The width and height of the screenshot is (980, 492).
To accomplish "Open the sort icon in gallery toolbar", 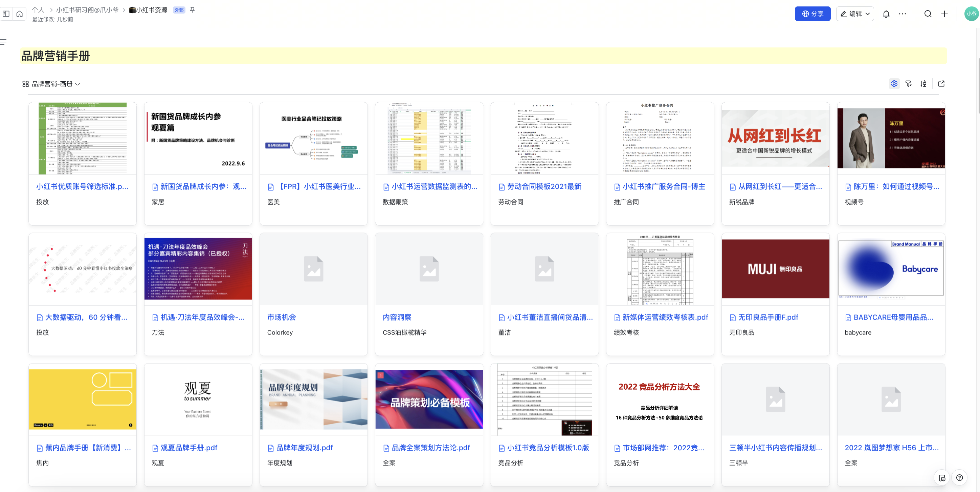I will point(923,84).
